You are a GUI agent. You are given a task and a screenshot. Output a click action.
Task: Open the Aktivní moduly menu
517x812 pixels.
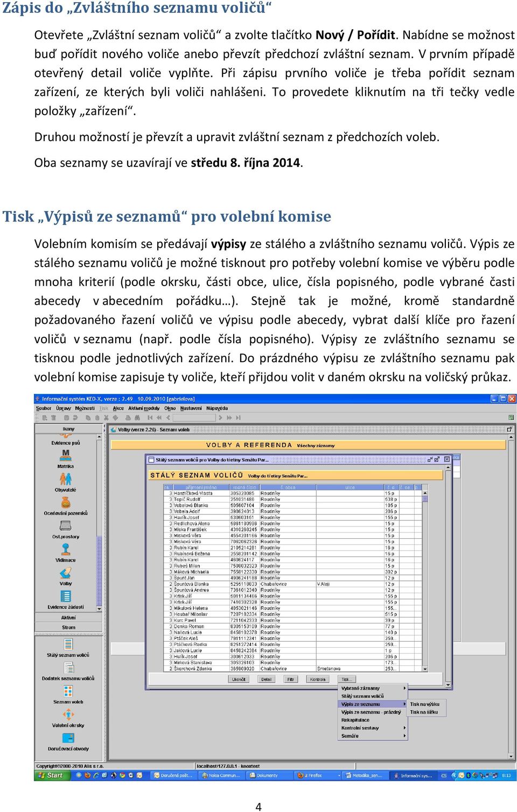coord(144,408)
